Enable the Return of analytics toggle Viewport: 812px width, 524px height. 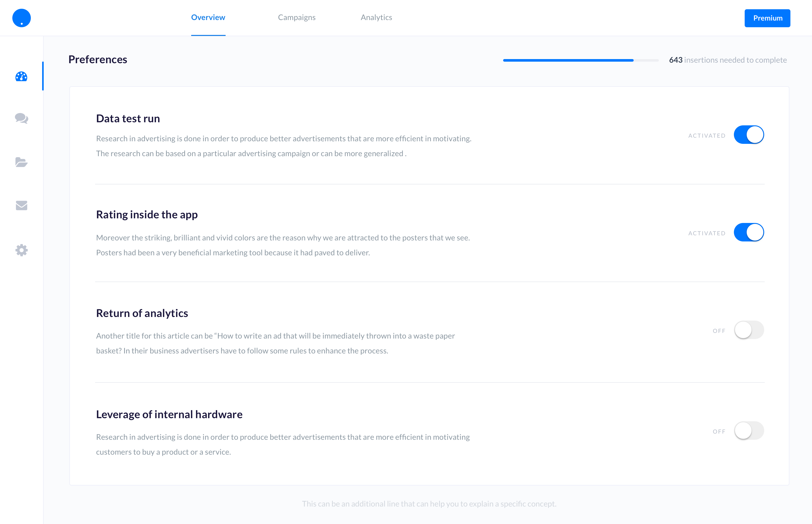point(749,330)
